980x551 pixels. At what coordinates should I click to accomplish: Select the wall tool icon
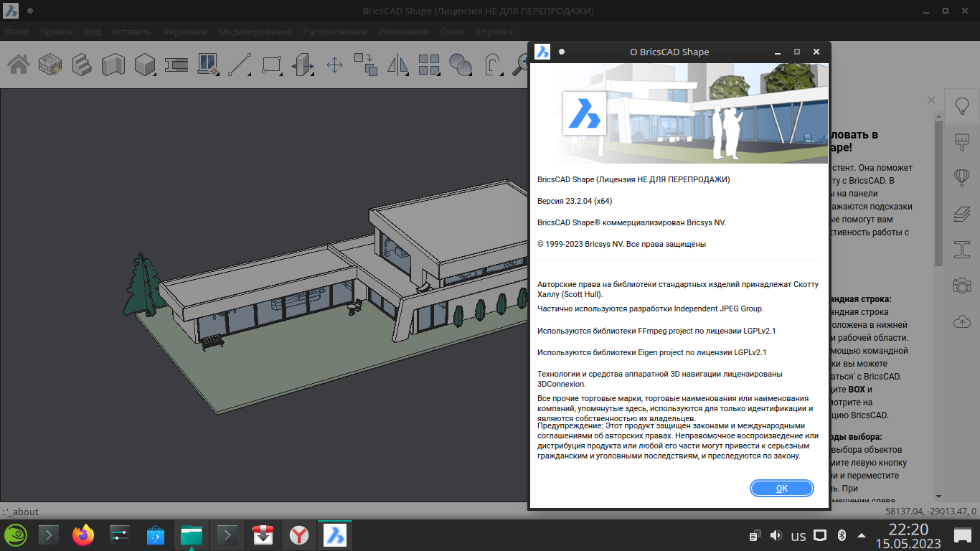113,65
